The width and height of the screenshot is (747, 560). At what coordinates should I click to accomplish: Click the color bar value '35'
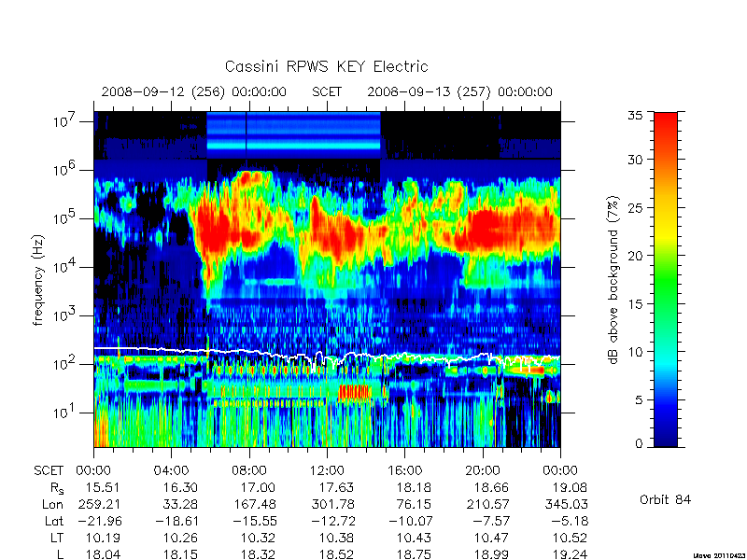(635, 116)
